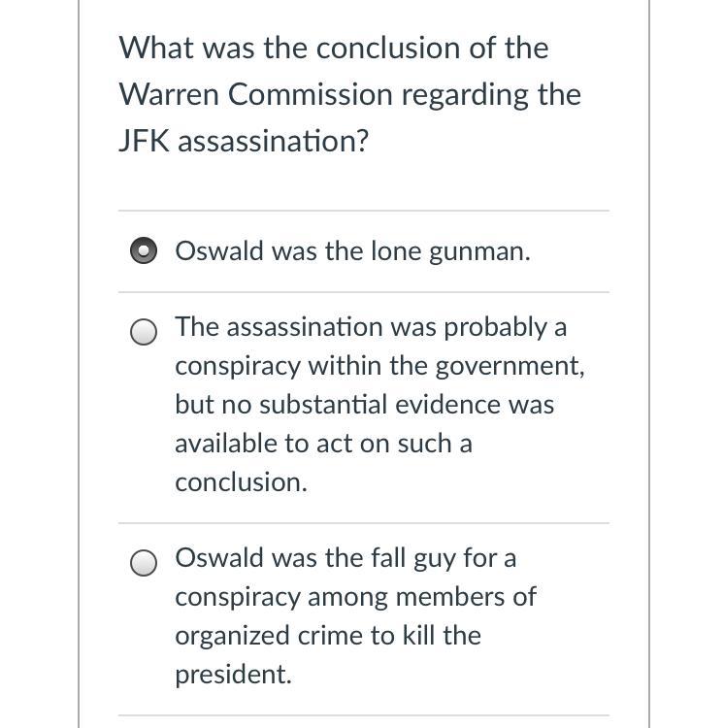Click the 'JFK assassination?' question text

pos(244,141)
